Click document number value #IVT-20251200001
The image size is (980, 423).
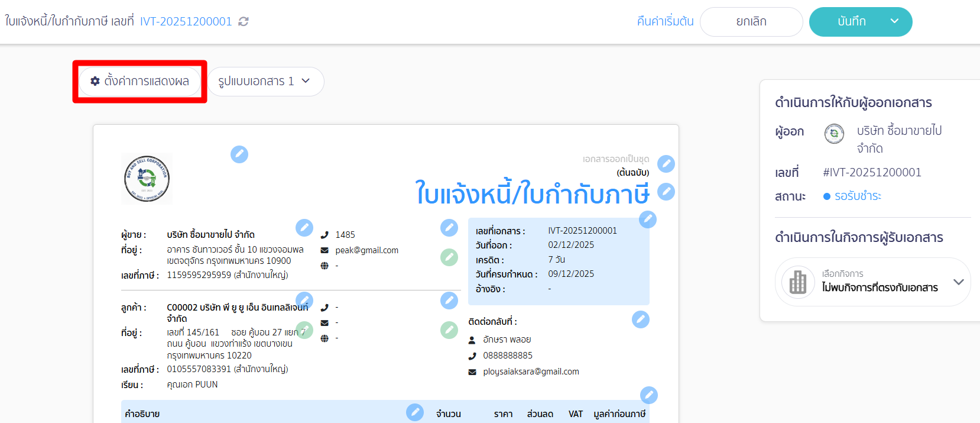click(872, 172)
